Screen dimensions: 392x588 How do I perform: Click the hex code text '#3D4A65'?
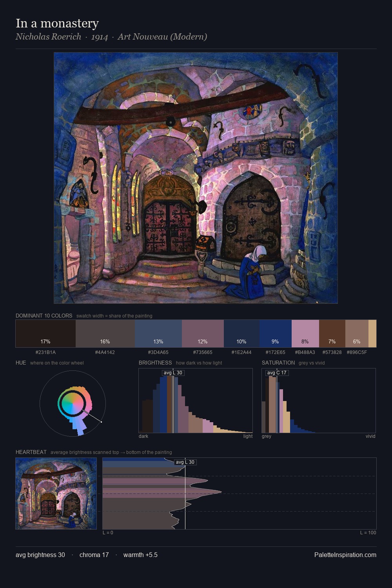pyautogui.click(x=158, y=352)
